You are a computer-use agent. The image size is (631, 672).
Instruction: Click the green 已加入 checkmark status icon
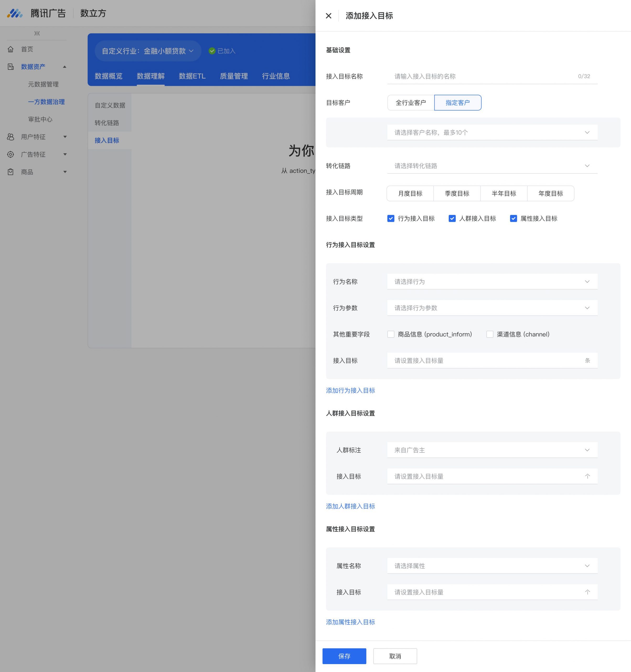[212, 51]
